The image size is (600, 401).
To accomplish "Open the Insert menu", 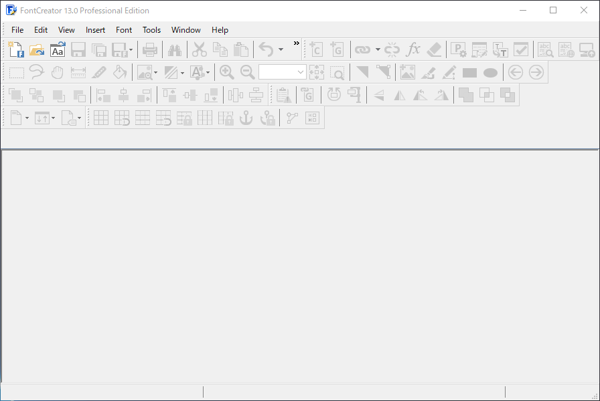I will [95, 30].
